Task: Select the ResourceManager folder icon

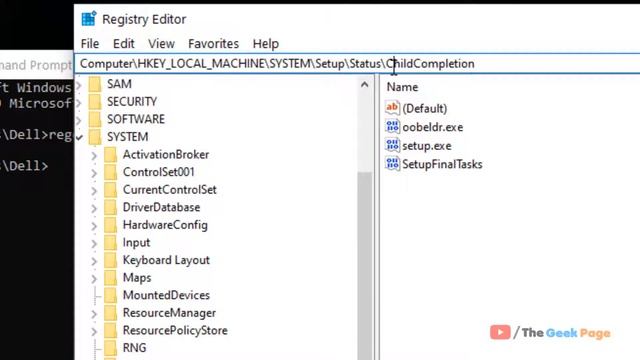Action: (x=111, y=313)
